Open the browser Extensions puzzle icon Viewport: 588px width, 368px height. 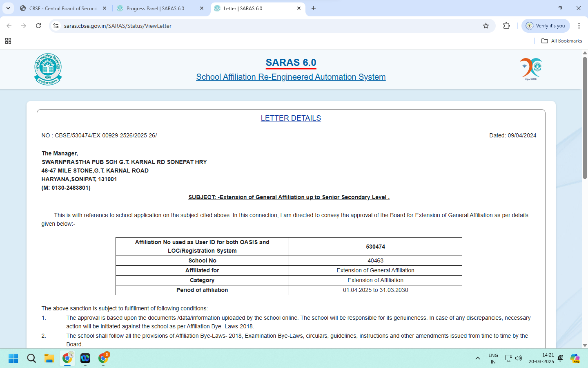[x=506, y=26]
